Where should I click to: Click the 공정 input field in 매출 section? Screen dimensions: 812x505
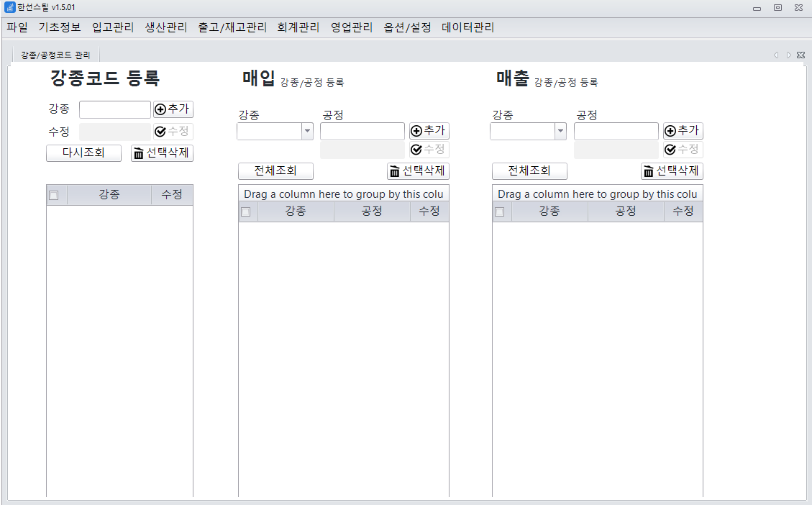(616, 131)
